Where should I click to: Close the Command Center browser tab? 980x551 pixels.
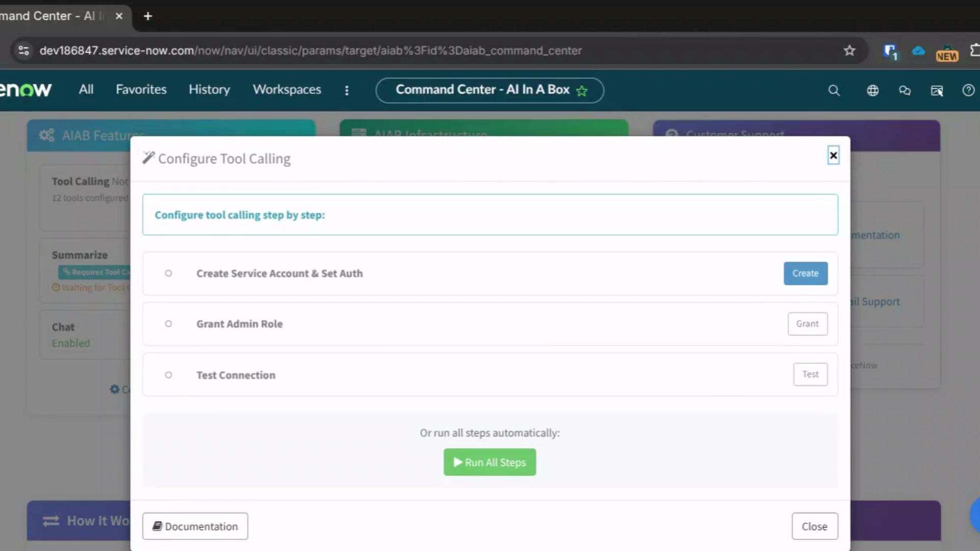click(x=119, y=16)
